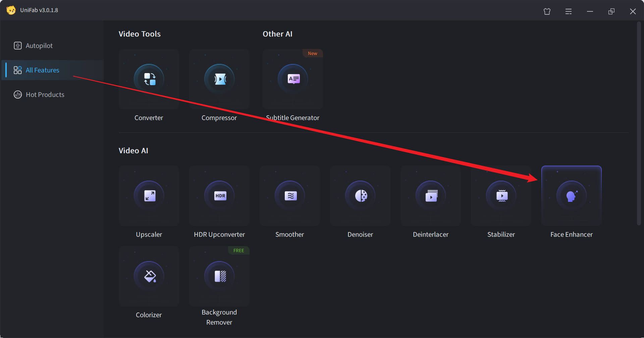This screenshot has height=338, width=644.
Task: Click the All Features grid icon
Action: click(x=18, y=70)
